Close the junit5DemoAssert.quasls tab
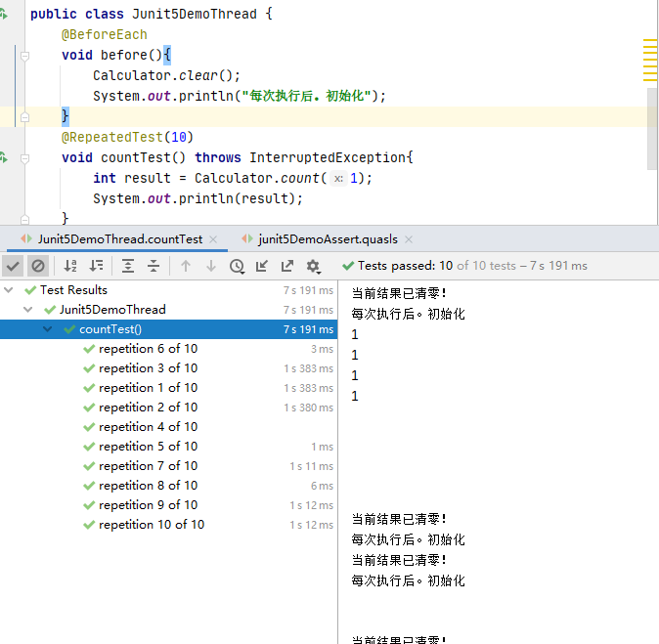The height and width of the screenshot is (644, 659). click(x=408, y=239)
